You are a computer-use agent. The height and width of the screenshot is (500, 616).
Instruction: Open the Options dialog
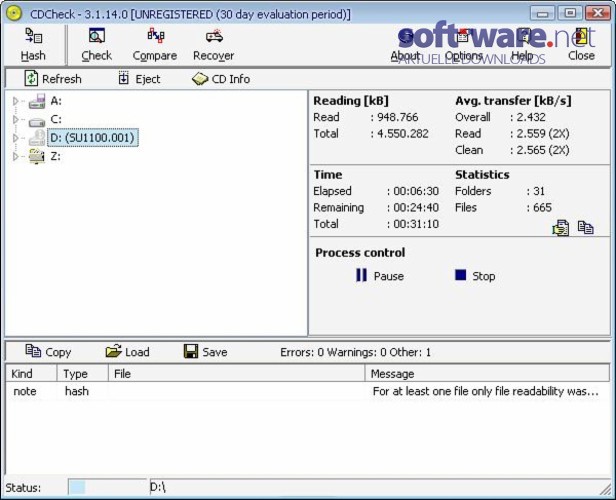[464, 44]
